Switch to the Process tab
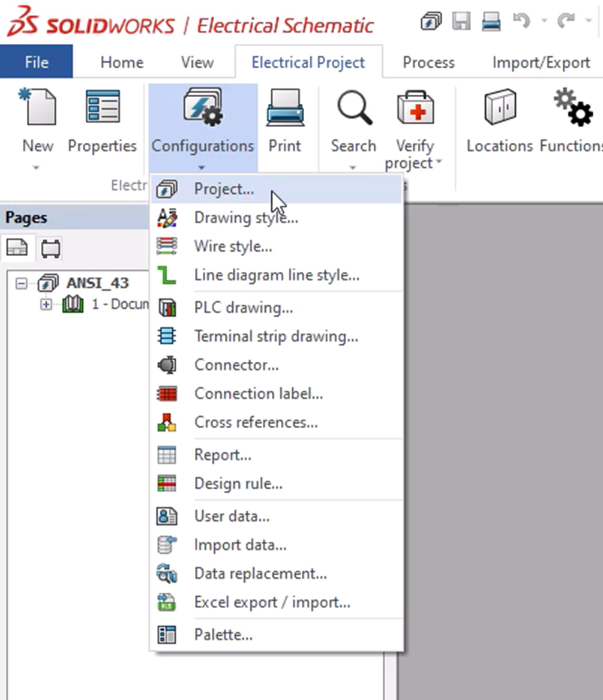The height and width of the screenshot is (700, 603). tap(429, 62)
